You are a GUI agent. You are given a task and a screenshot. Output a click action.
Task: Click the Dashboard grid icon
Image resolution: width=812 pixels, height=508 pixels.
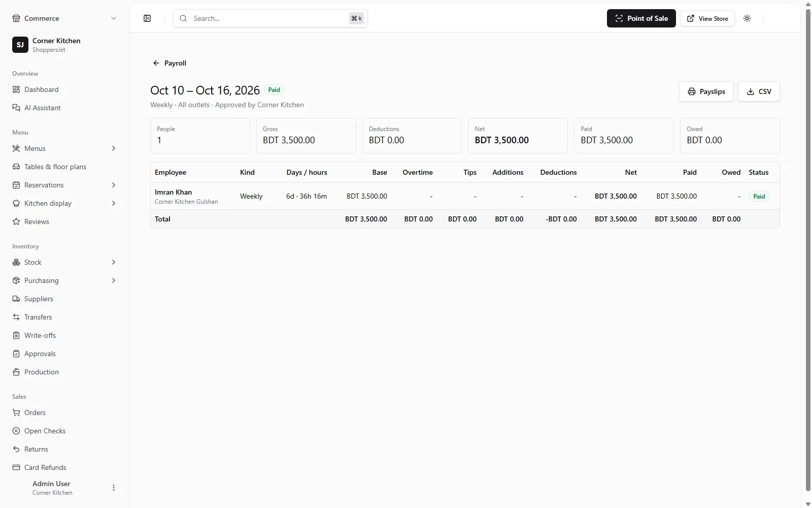tap(16, 89)
